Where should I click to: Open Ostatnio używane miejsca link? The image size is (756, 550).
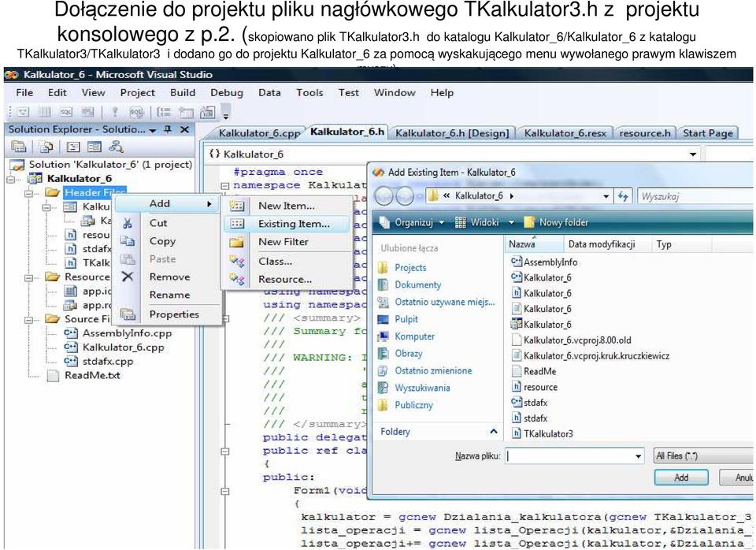pyautogui.click(x=444, y=303)
